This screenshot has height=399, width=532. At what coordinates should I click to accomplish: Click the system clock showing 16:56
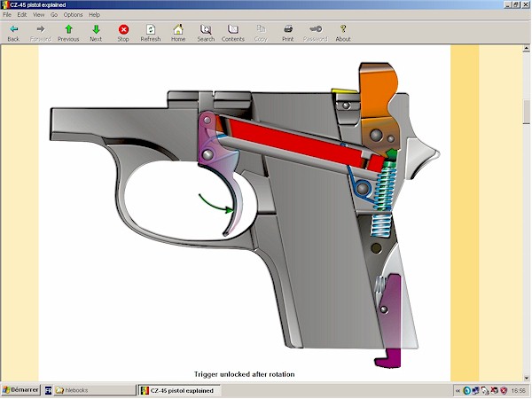coord(518,391)
